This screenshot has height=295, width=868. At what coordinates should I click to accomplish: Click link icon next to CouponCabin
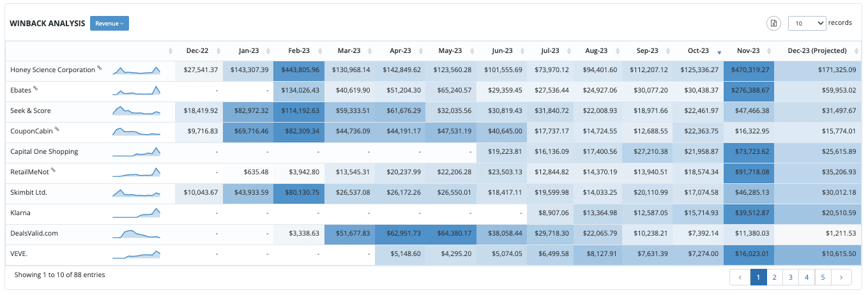[57, 129]
